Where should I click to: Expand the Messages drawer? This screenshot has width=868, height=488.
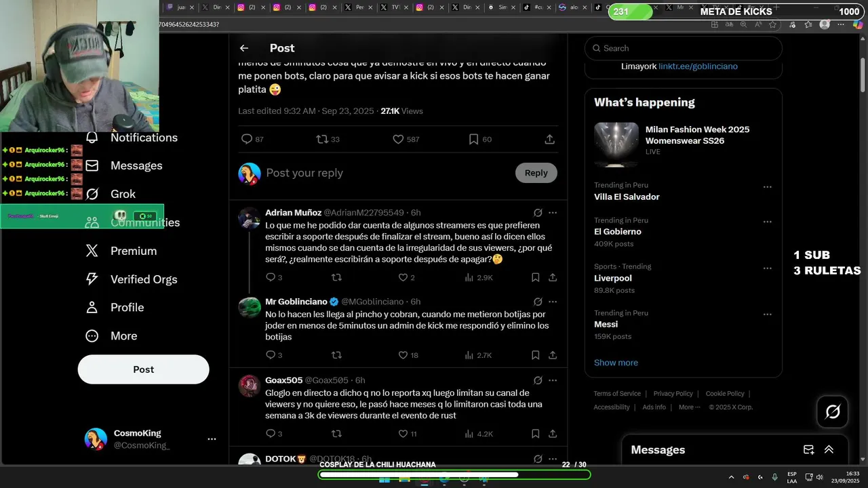point(829,449)
